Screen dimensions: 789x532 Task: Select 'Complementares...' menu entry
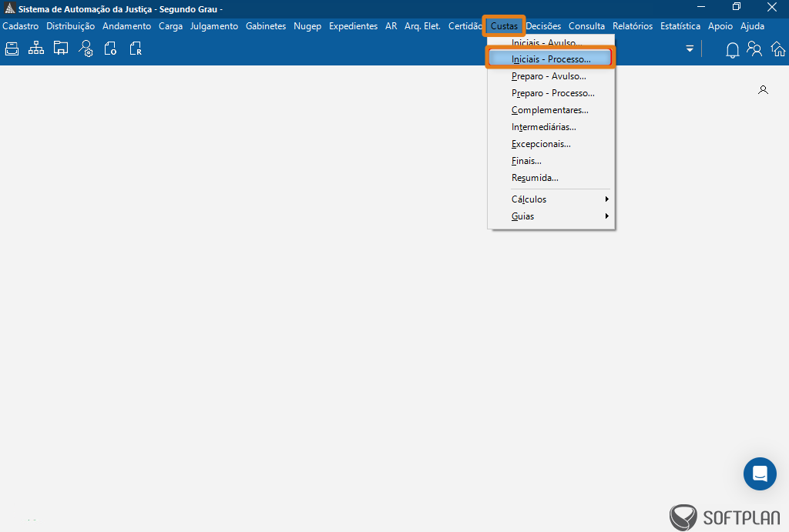[549, 110]
